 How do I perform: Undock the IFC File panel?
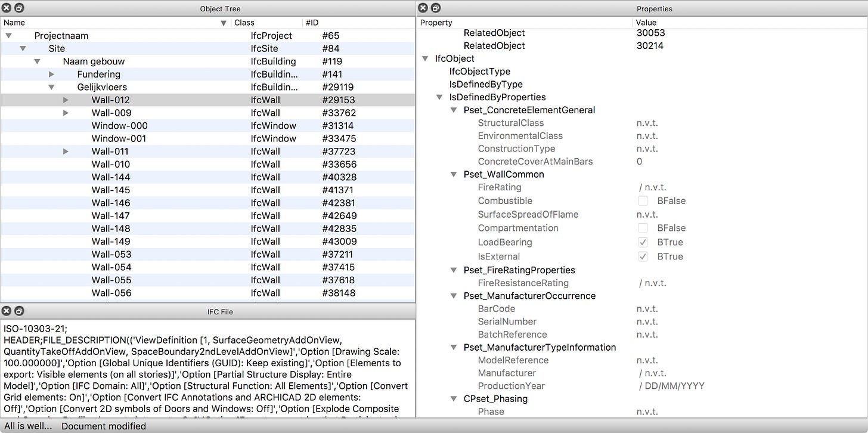[x=19, y=311]
